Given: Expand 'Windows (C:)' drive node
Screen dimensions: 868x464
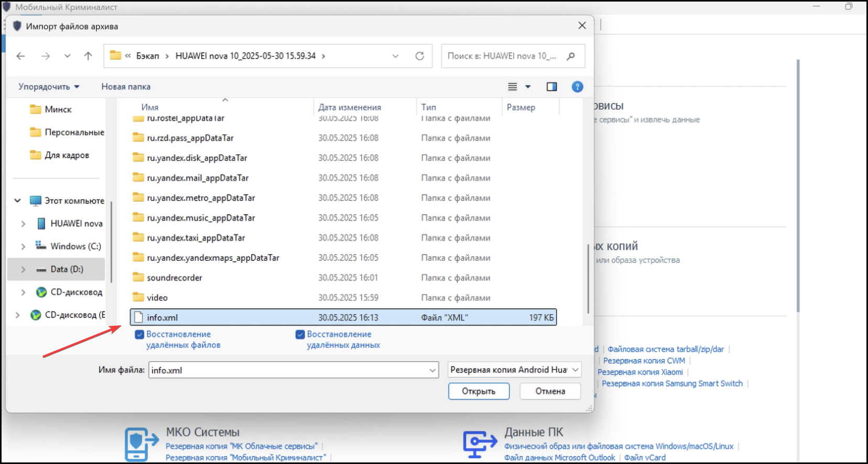Looking at the screenshot, I should pyautogui.click(x=23, y=246).
